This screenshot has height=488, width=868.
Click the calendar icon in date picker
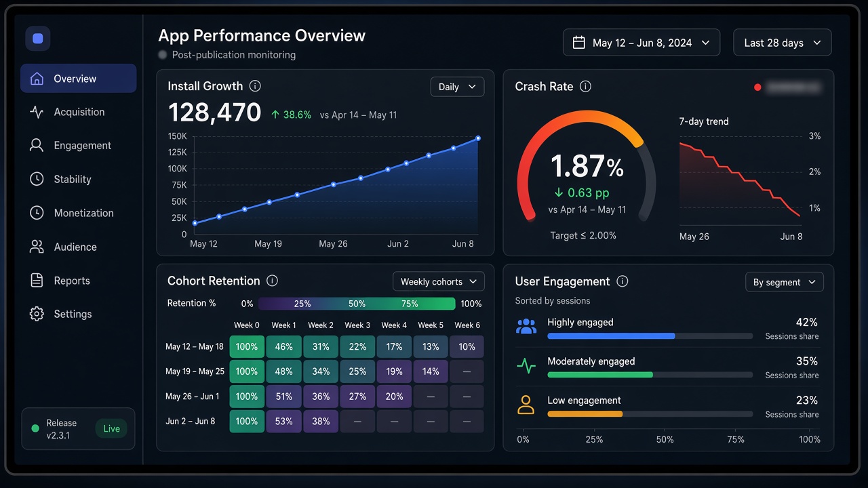point(578,43)
